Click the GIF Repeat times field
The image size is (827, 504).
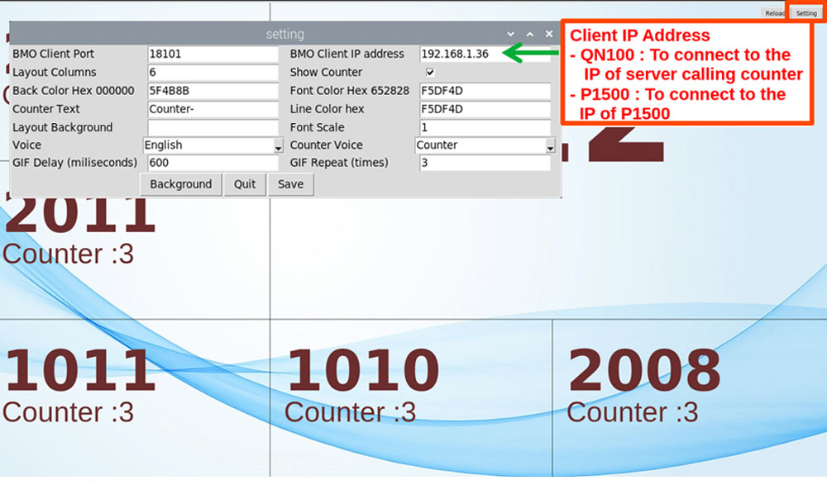coord(485,163)
